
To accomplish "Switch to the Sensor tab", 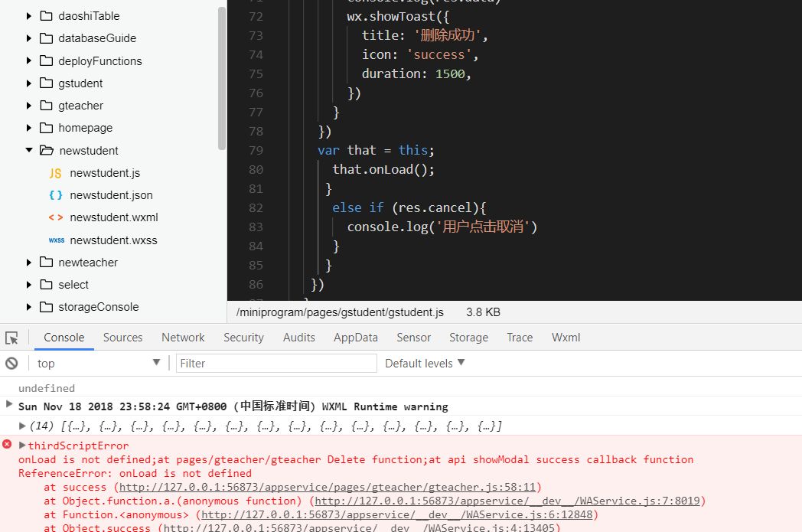I will 414,338.
